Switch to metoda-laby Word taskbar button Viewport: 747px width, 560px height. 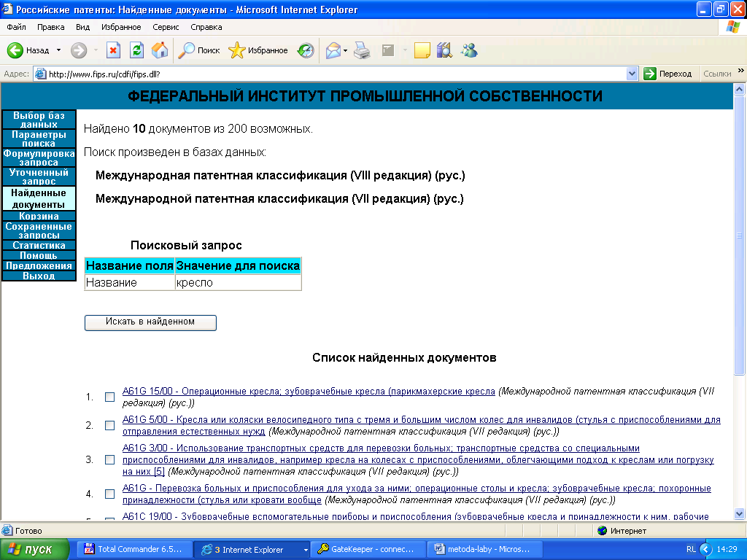(x=484, y=549)
